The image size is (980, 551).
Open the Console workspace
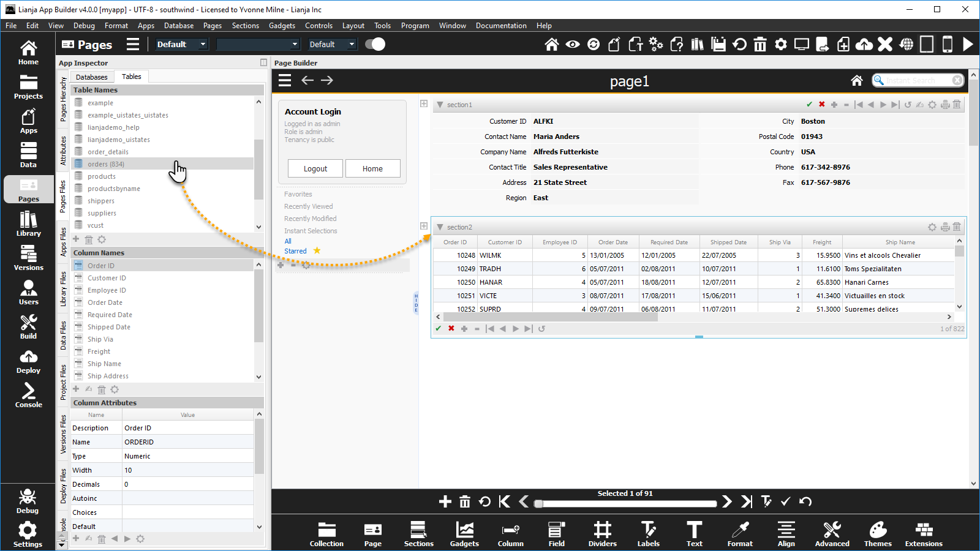(28, 395)
